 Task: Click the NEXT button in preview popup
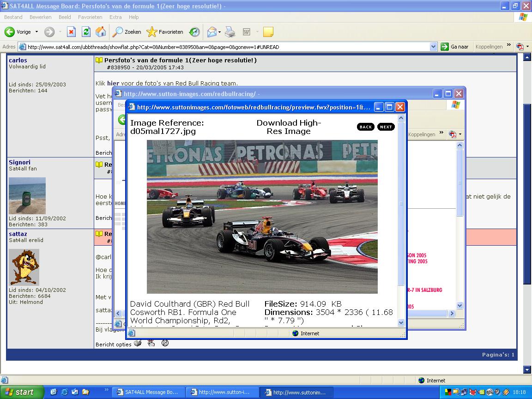pyautogui.click(x=386, y=127)
